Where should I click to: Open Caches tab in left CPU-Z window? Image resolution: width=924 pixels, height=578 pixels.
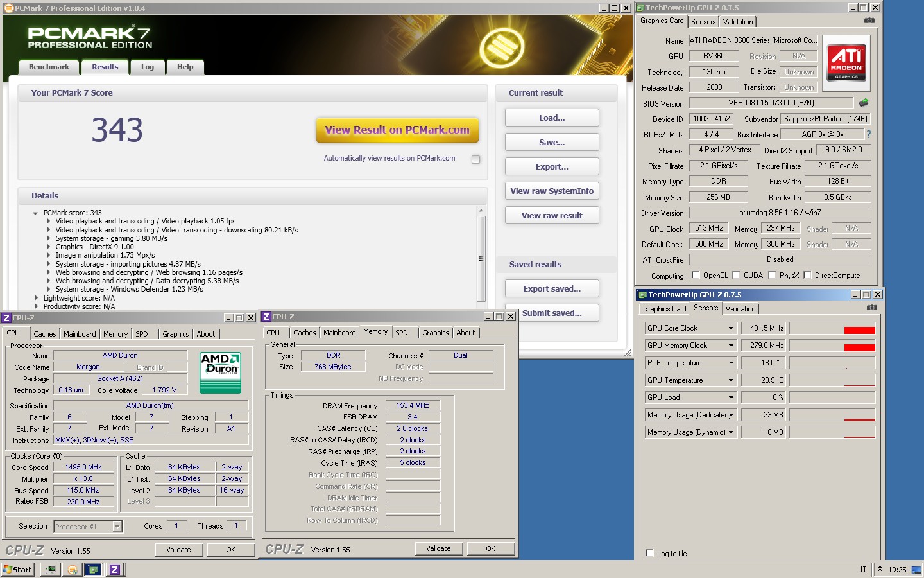tap(45, 334)
